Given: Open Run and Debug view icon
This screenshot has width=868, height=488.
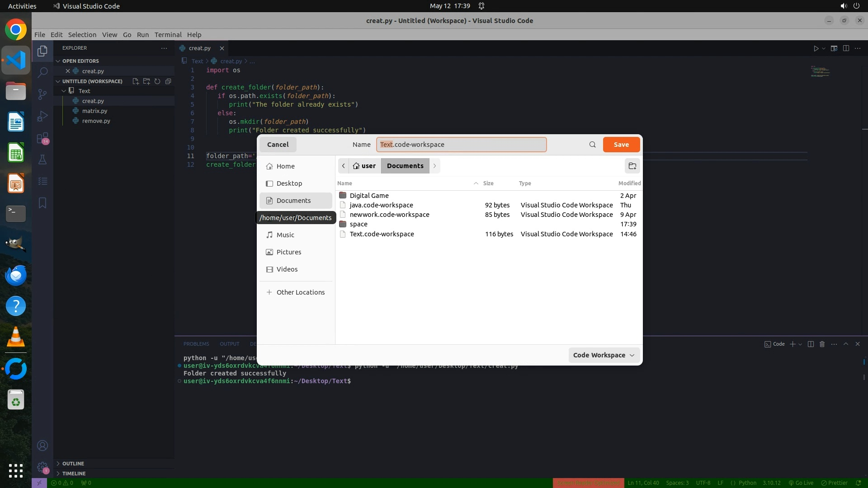Looking at the screenshot, I should [x=42, y=116].
